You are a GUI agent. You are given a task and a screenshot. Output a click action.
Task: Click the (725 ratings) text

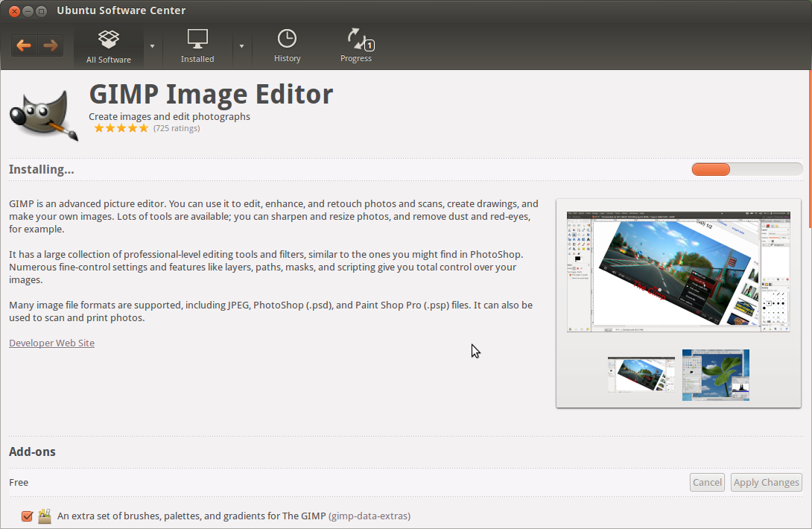[177, 128]
